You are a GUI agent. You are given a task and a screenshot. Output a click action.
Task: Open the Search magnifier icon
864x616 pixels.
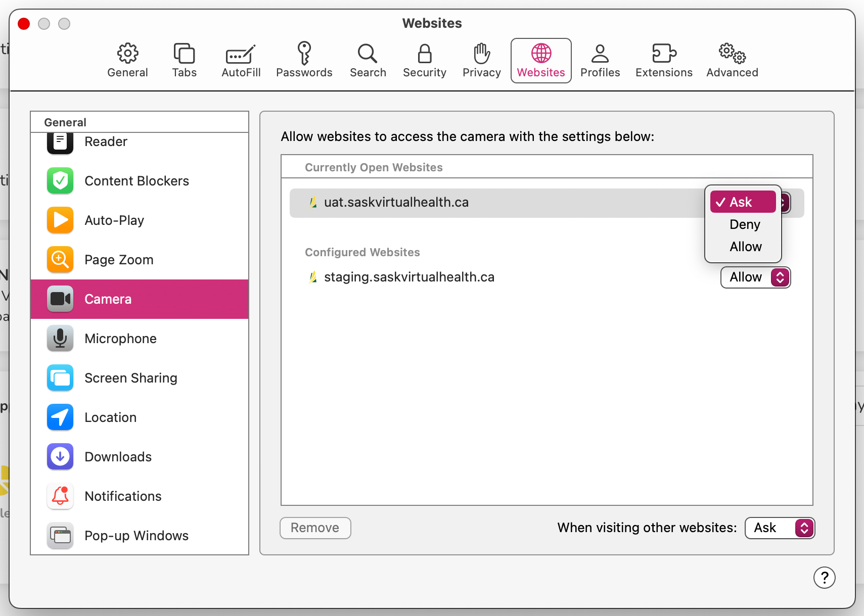pos(368,54)
